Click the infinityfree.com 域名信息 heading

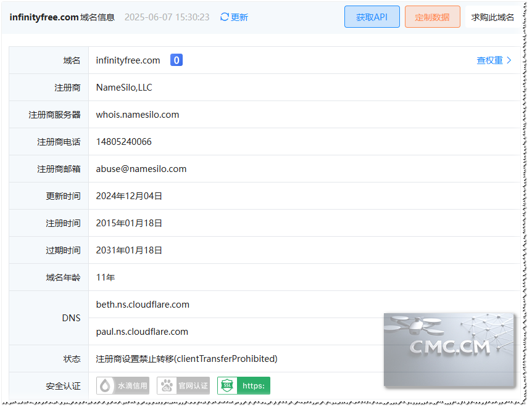point(62,17)
